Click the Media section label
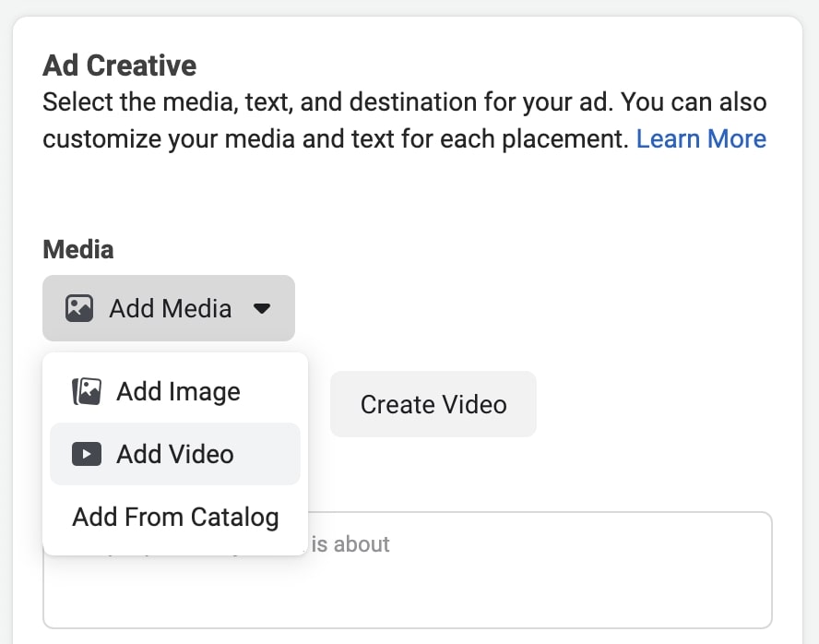The height and width of the screenshot is (644, 819). coord(78,249)
